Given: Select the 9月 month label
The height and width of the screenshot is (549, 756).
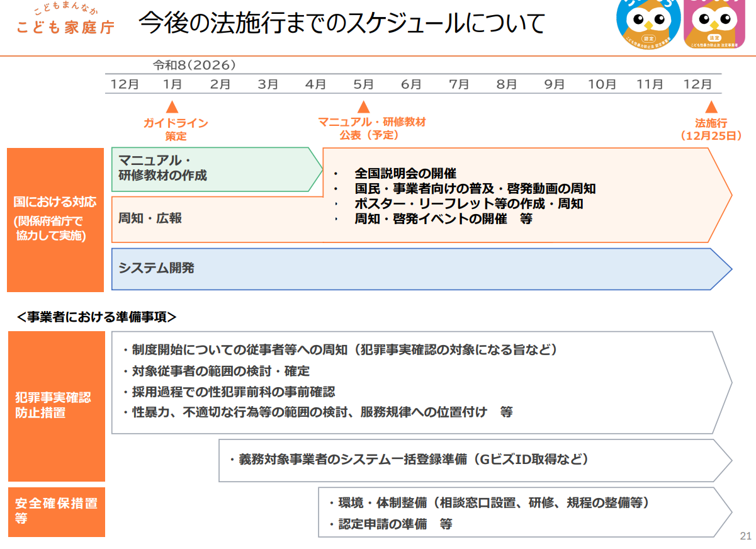Looking at the screenshot, I should 555,84.
